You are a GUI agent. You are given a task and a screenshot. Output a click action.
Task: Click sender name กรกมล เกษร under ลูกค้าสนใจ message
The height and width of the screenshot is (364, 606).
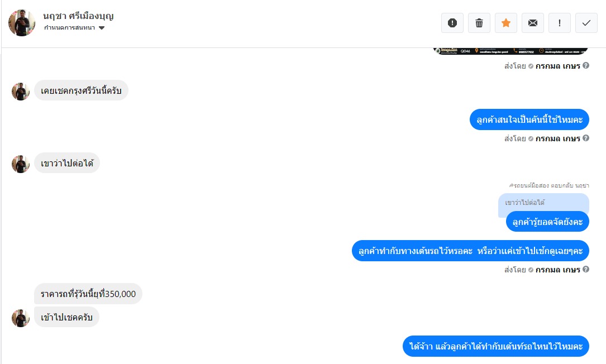558,138
